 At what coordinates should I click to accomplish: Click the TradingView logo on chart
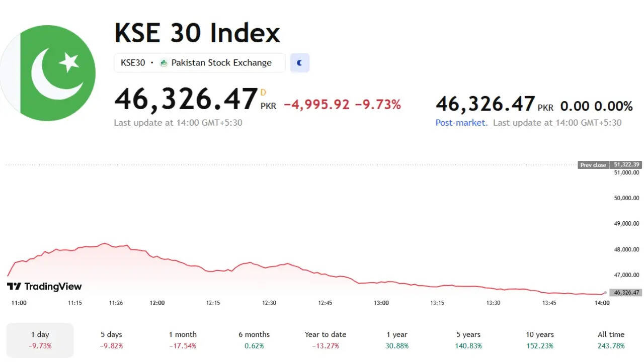(x=44, y=286)
